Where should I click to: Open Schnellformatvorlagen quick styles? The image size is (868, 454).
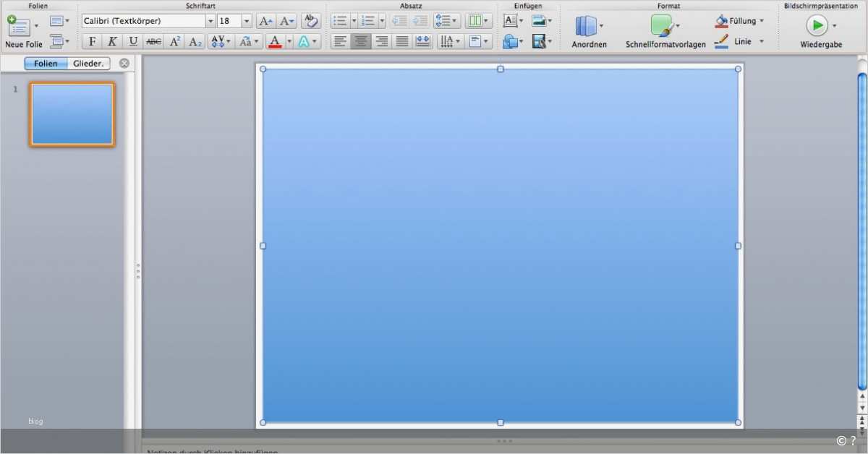[x=665, y=32]
